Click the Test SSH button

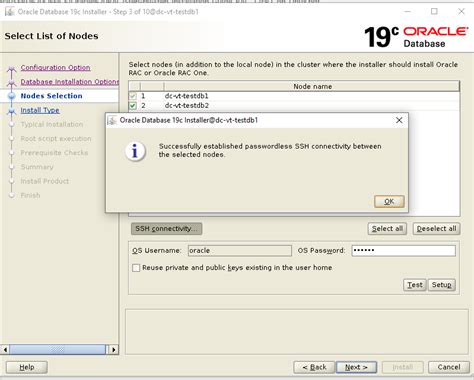(415, 285)
